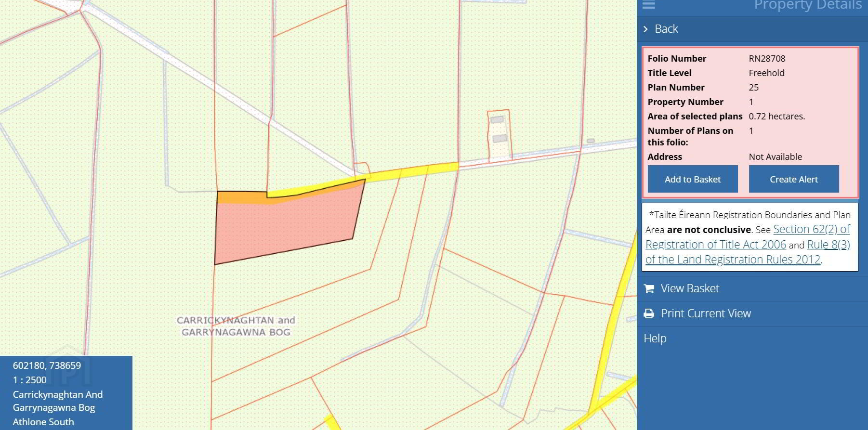
Task: Click the Back chevron arrow
Action: coord(646,29)
